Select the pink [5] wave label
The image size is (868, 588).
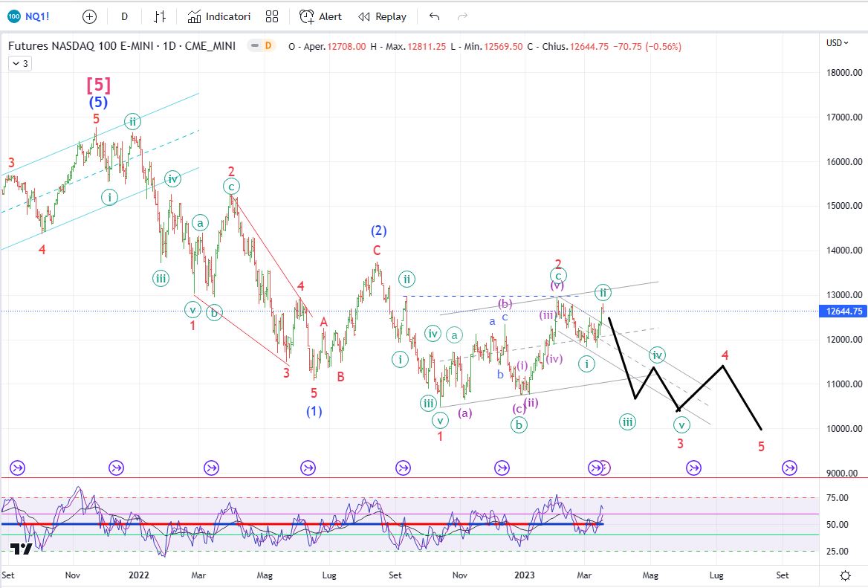click(x=99, y=85)
